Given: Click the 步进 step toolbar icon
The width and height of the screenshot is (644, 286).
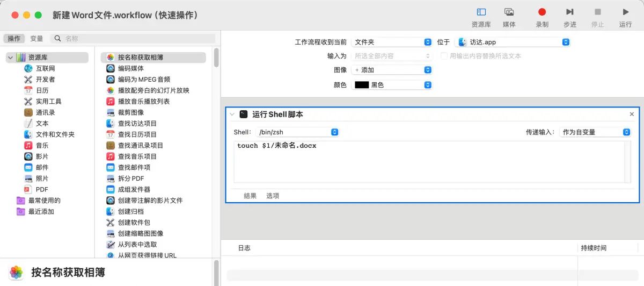Looking at the screenshot, I should (x=569, y=12).
